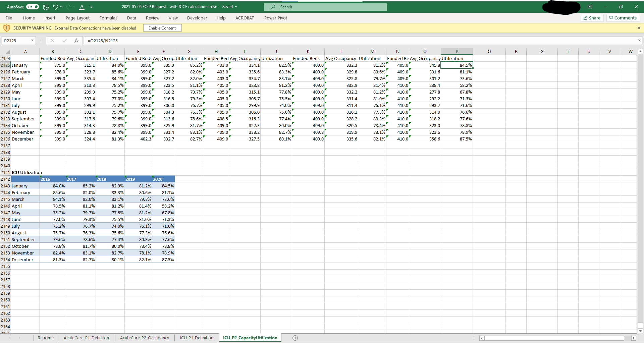The width and height of the screenshot is (644, 343).
Task: Switch to the AcuteCare_P2_Occupancy sheet
Action: point(144,338)
